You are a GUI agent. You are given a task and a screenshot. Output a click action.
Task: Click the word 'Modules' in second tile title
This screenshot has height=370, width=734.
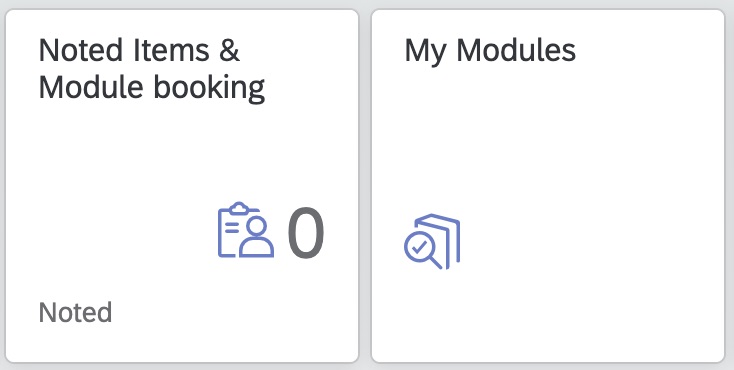pos(516,50)
